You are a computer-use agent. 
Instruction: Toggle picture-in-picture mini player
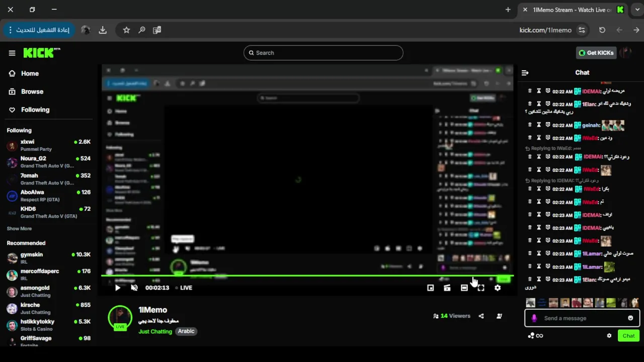pyautogui.click(x=430, y=288)
